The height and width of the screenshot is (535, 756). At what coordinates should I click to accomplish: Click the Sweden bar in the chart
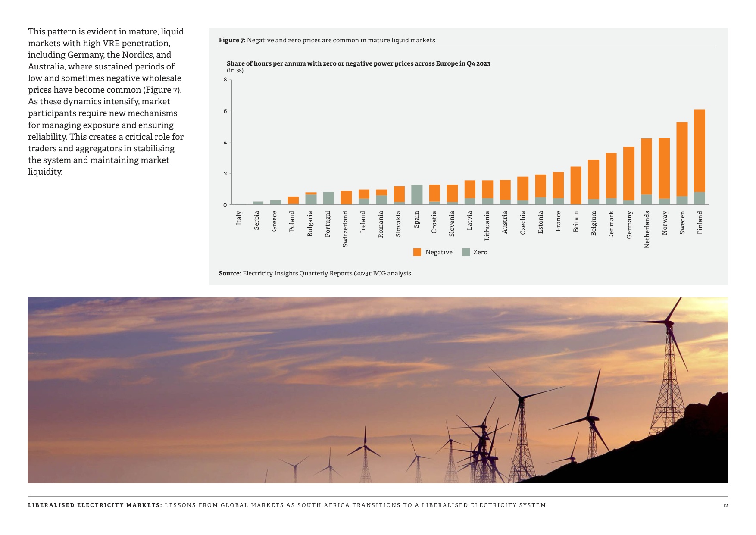682,163
